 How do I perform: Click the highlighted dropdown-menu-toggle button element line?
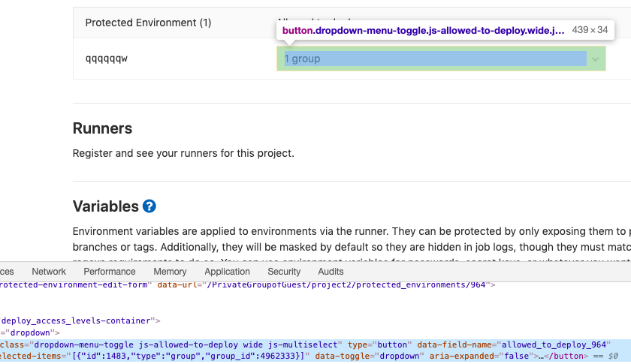[x=315, y=350]
